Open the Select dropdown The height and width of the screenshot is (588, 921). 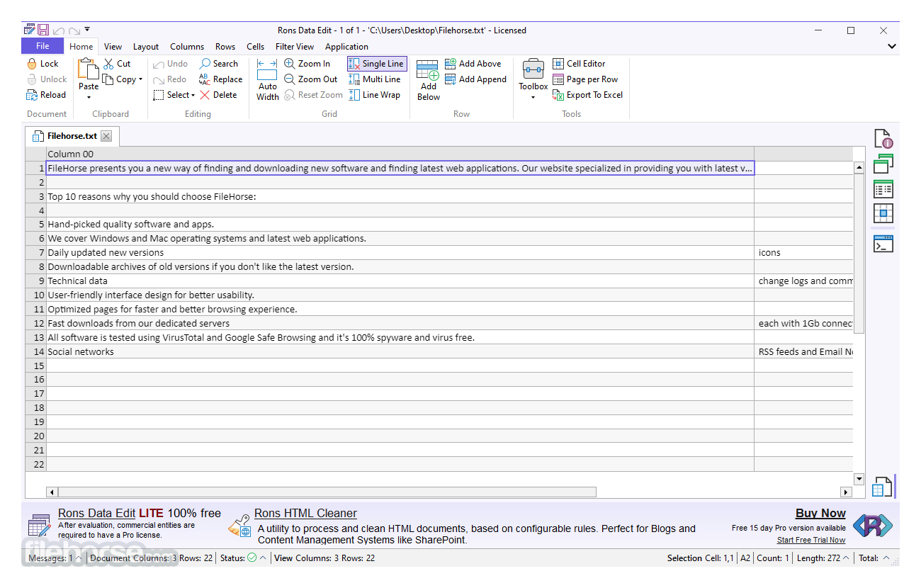[174, 95]
